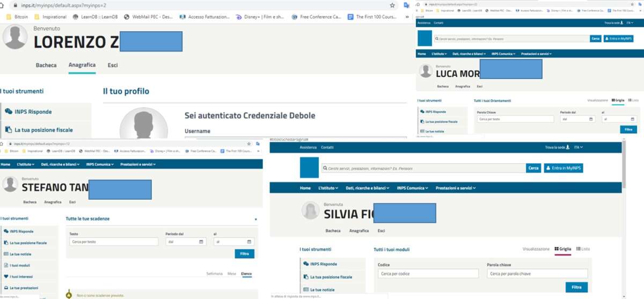644x299 pixels.
Task: Click Silvia's profile avatar picture
Action: pos(311,211)
